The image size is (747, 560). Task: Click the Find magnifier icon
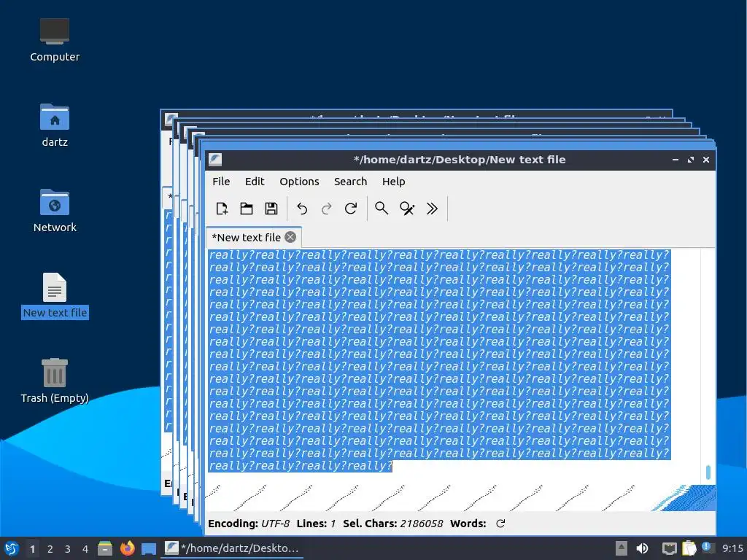381,209
